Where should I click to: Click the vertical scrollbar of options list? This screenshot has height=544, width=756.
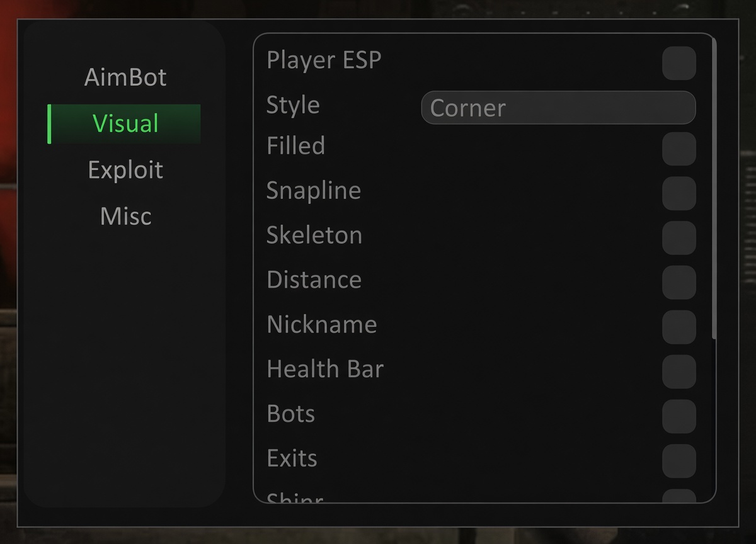[x=714, y=189]
